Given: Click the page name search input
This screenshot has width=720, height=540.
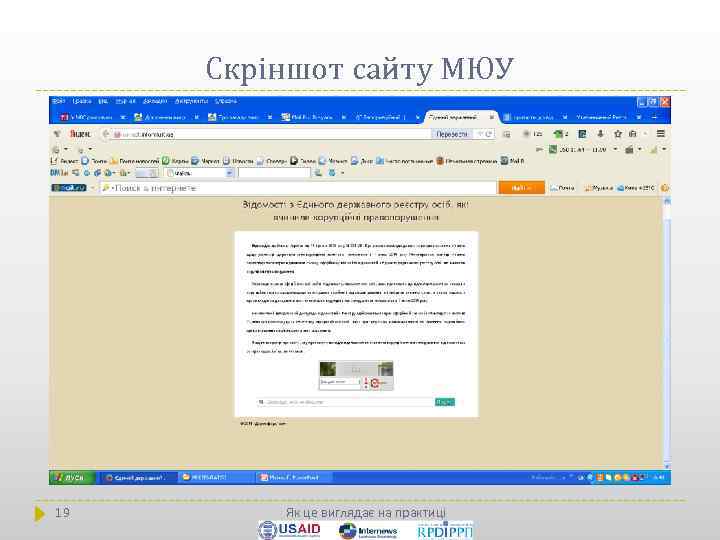Looking at the screenshot, I should 346,402.
